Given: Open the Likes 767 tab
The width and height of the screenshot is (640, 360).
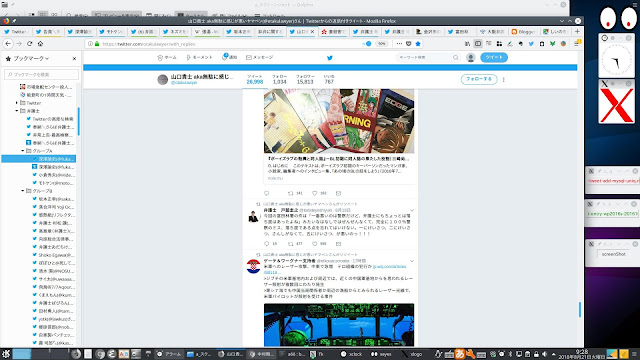Looking at the screenshot, I should tap(329, 80).
